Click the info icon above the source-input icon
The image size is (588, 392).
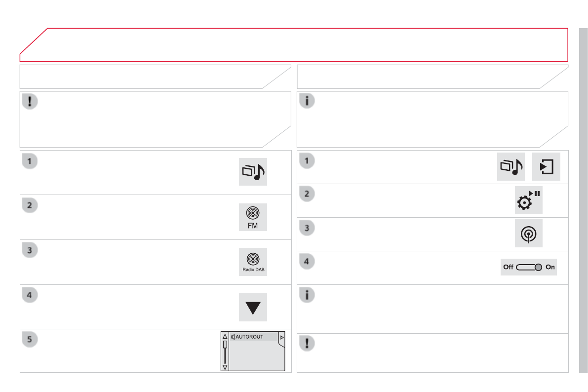pyautogui.click(x=308, y=102)
